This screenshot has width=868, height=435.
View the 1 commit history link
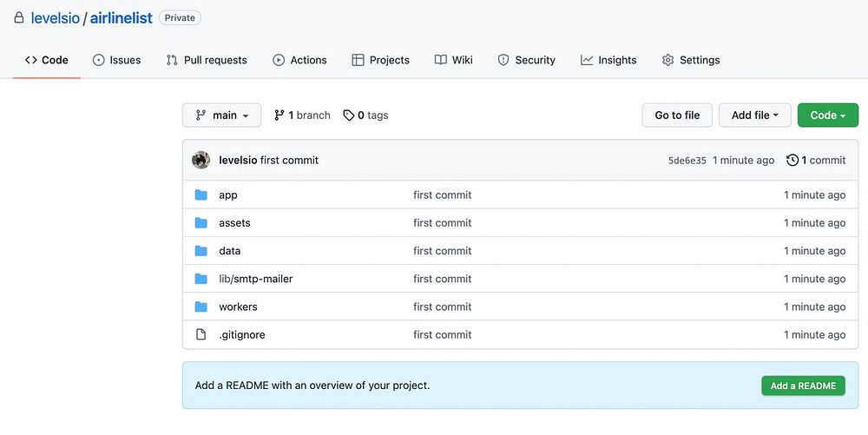tap(816, 160)
